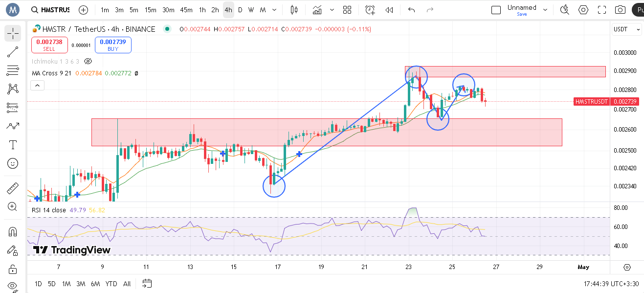The image size is (644, 293).
Task: Click the green market open status dot
Action: tap(167, 29)
